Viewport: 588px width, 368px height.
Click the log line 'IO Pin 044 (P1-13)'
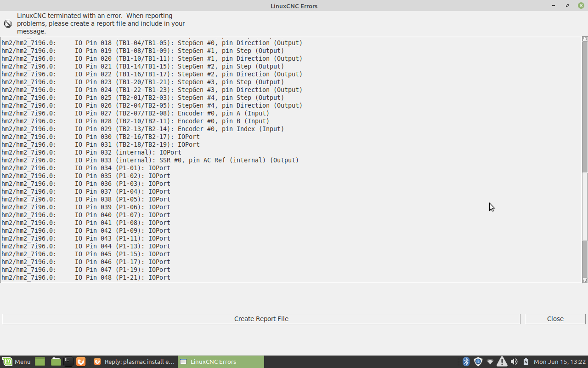point(86,246)
